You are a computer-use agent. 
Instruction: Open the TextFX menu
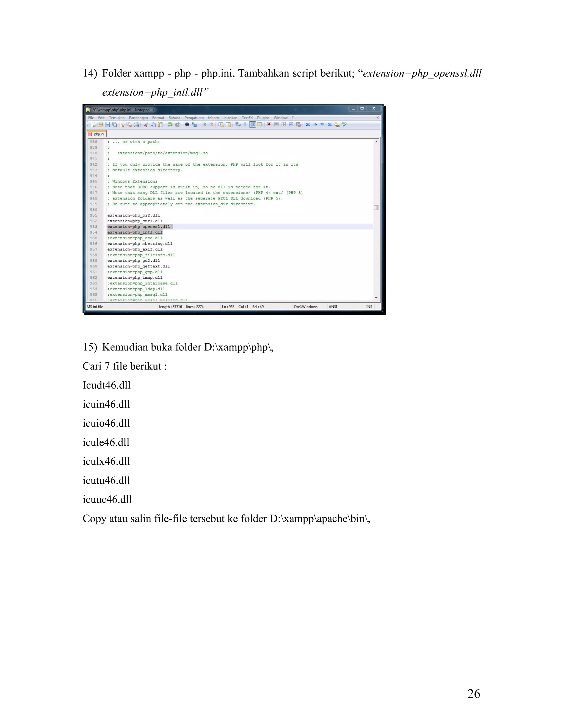(x=247, y=118)
